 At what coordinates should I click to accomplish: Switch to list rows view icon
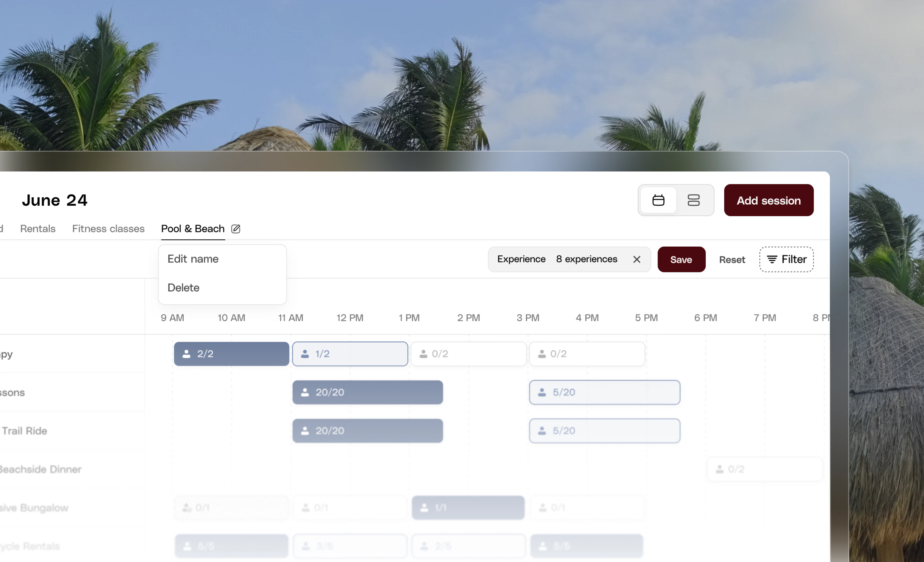693,200
